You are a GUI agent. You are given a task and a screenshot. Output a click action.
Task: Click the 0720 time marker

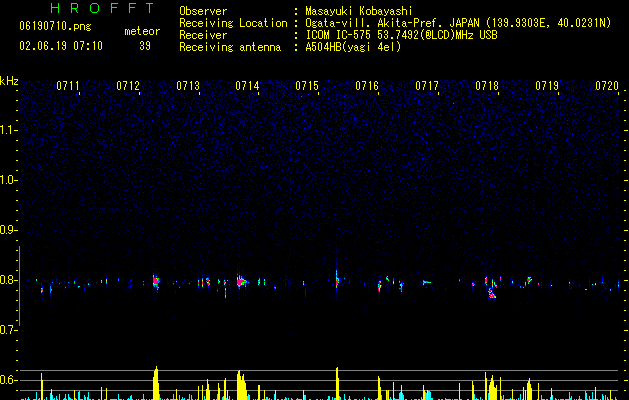click(x=607, y=85)
